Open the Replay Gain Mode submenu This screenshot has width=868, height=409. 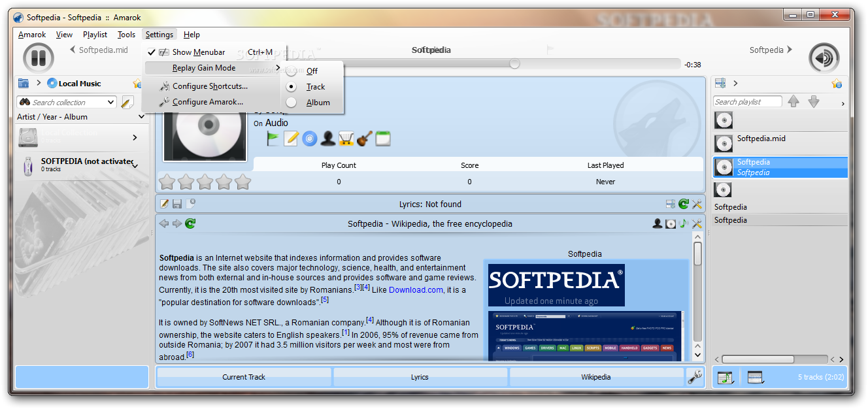(x=213, y=68)
